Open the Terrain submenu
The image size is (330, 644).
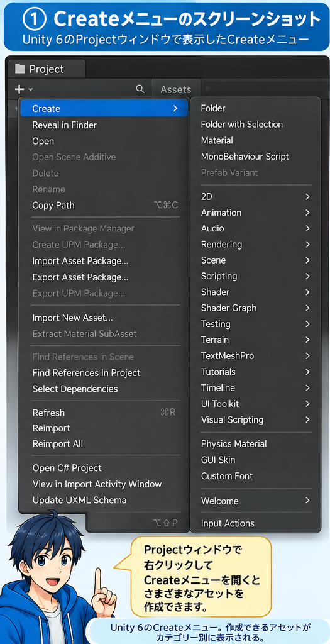255,340
